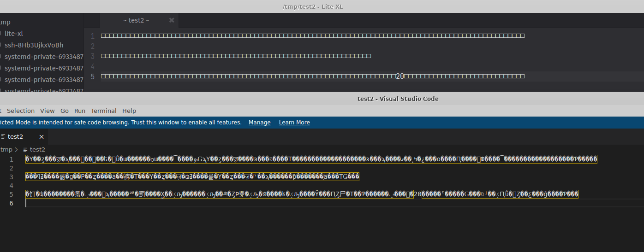
Task: Click the '20' text on line 5 in Lite XL
Action: 400,76
